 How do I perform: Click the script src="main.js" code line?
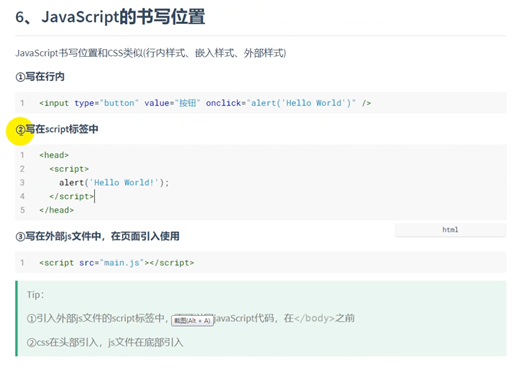(x=116, y=263)
